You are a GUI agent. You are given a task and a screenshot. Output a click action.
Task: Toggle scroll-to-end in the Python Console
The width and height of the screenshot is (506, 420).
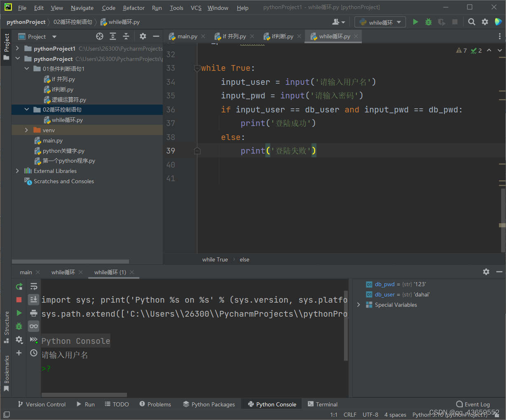click(33, 299)
